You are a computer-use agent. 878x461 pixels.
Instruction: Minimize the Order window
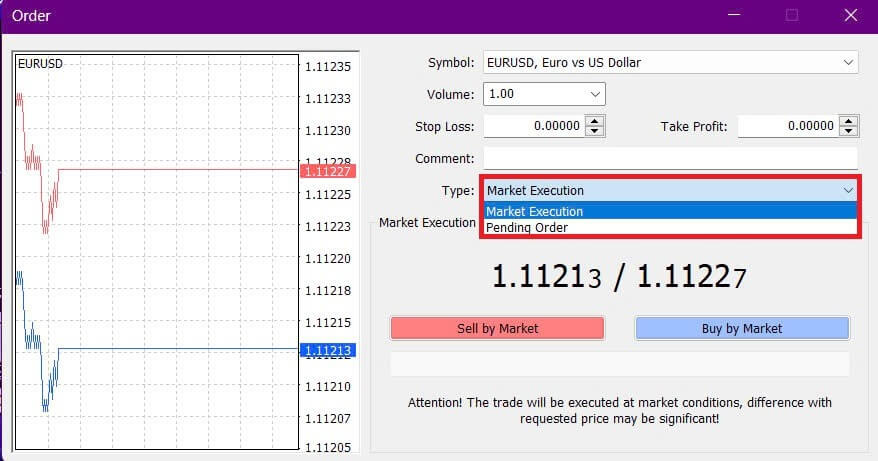point(734,16)
